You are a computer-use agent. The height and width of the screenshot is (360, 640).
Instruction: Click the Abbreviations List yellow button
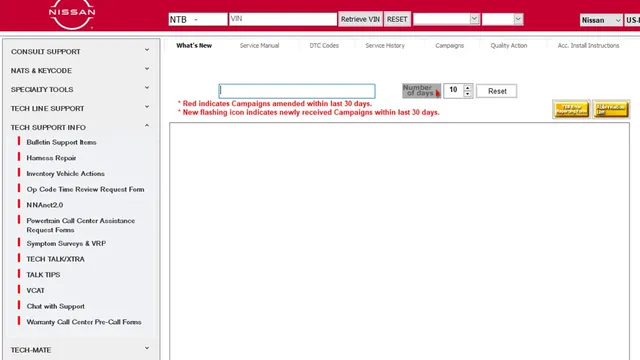tap(611, 109)
